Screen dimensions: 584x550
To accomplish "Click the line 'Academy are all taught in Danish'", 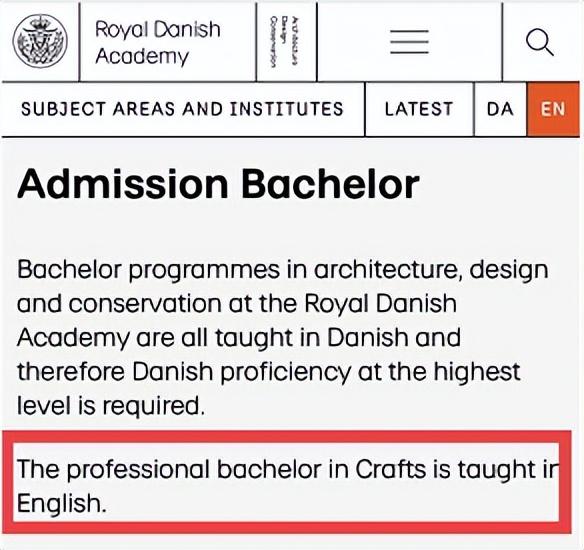I will click(238, 338).
